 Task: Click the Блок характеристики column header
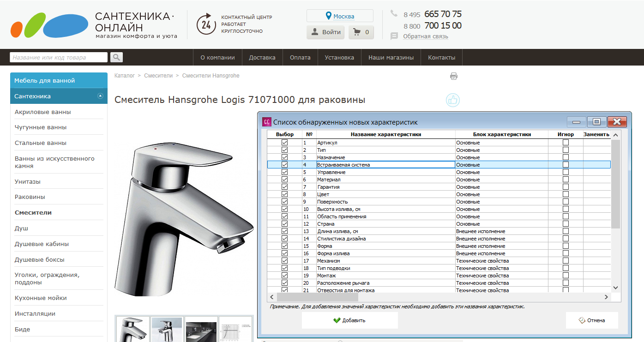(502, 134)
